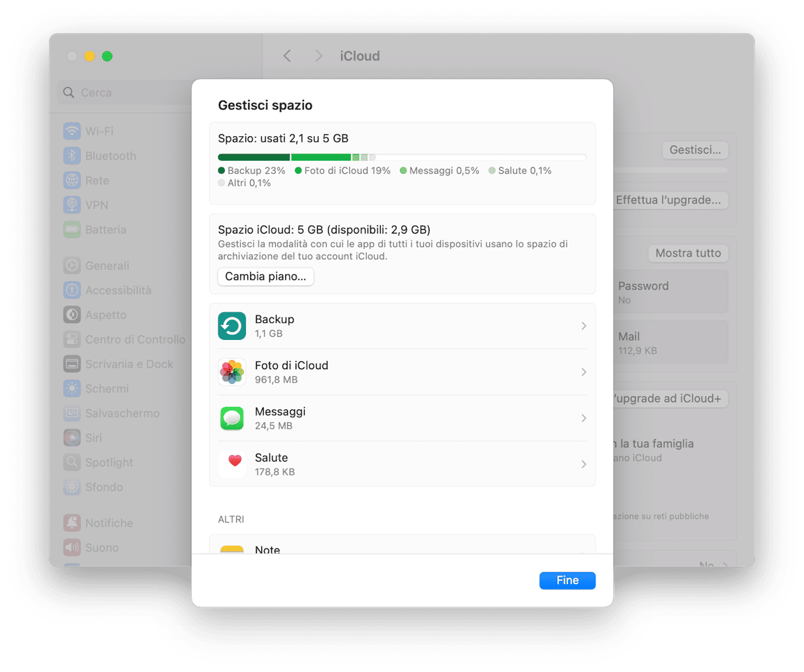Click the dark green Backup storage bar segment
The height and width of the screenshot is (672, 804).
click(x=254, y=157)
